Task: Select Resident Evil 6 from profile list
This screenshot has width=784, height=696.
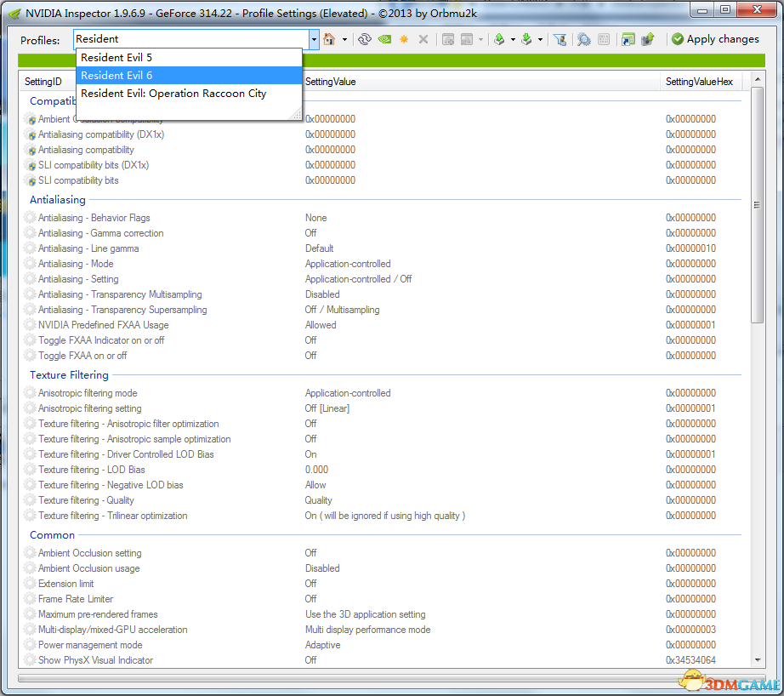Action: click(189, 76)
